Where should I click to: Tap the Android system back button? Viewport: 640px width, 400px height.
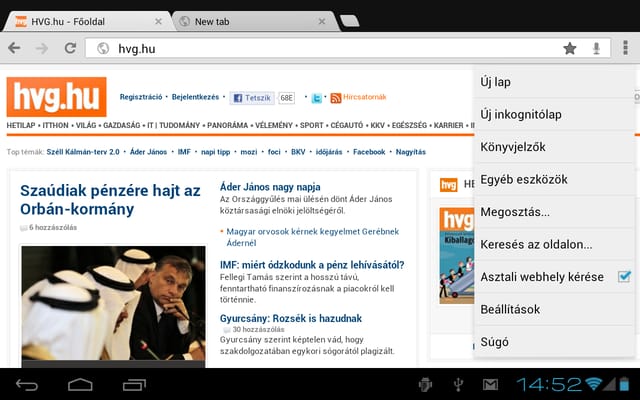(x=27, y=384)
